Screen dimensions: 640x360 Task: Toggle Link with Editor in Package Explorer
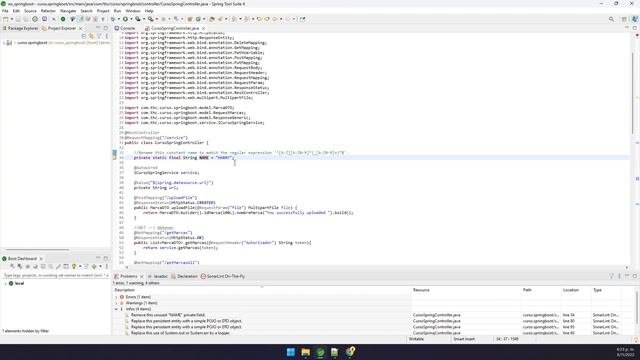click(x=91, y=36)
